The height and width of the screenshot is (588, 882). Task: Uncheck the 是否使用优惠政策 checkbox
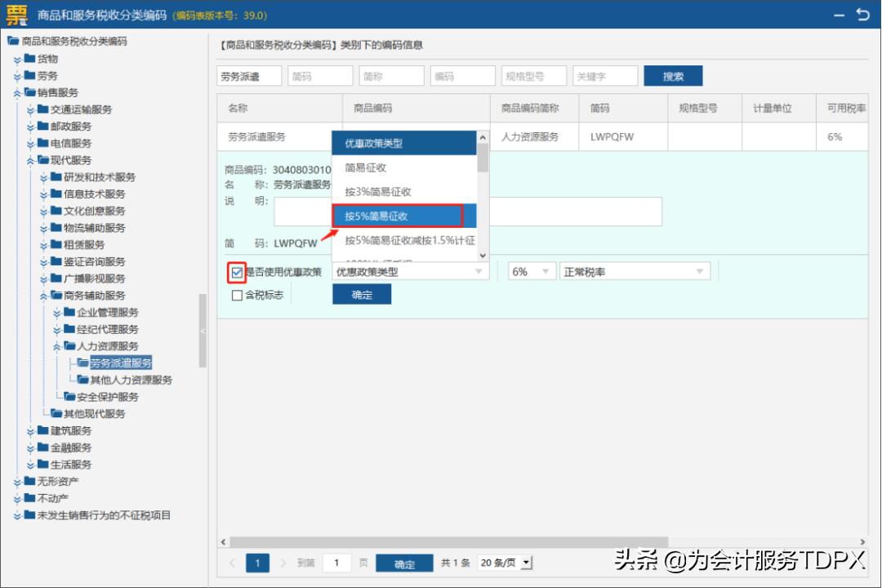236,272
